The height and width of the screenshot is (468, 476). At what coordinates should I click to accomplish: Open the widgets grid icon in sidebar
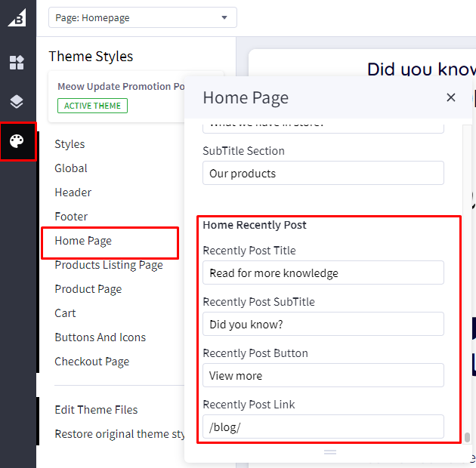[x=17, y=63]
